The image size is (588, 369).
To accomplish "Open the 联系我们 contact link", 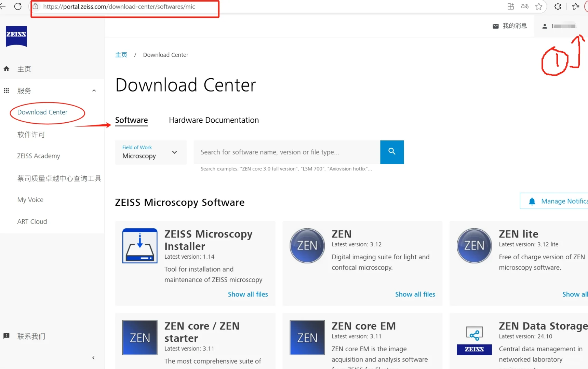I will [x=31, y=336].
